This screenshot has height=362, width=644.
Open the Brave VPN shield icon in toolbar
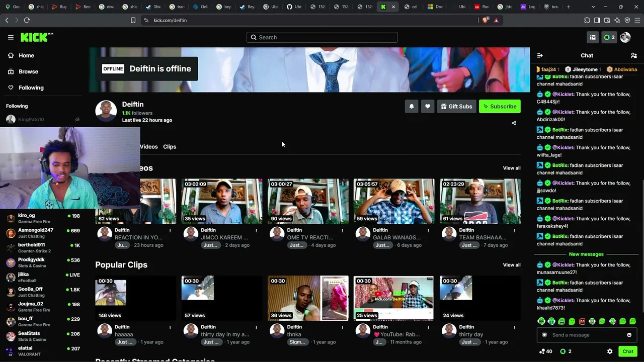pyautogui.click(x=627, y=20)
